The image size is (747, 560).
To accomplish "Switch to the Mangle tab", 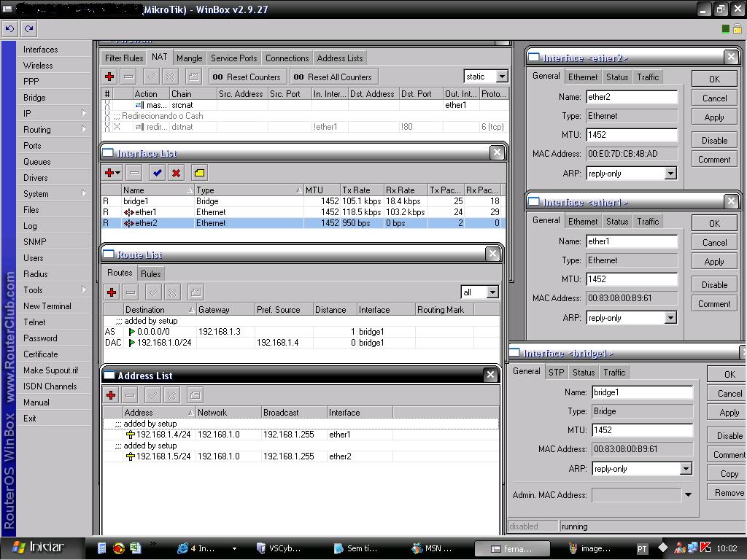I will (x=189, y=58).
